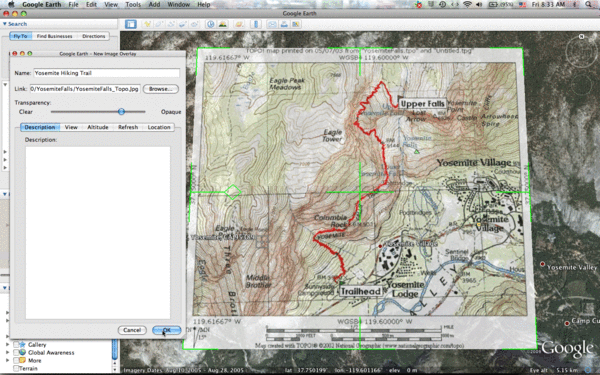Click the Yosemite Valley red placemark

tap(542, 264)
